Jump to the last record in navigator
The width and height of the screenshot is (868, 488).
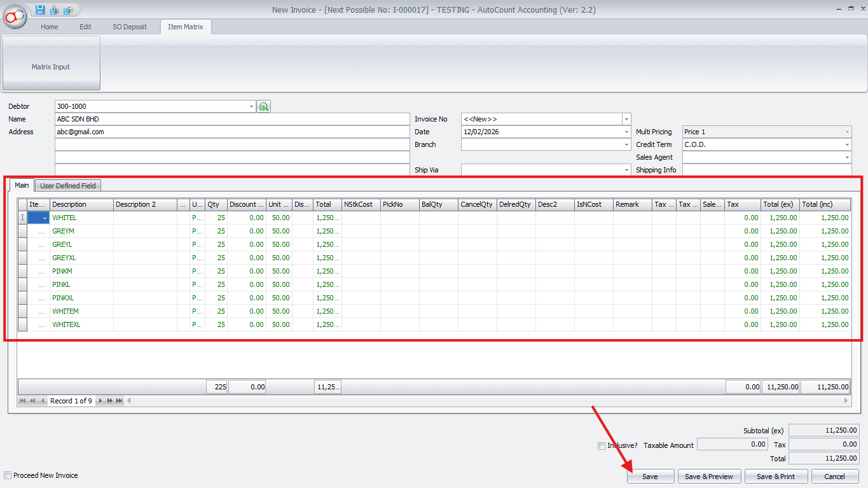[x=119, y=401]
